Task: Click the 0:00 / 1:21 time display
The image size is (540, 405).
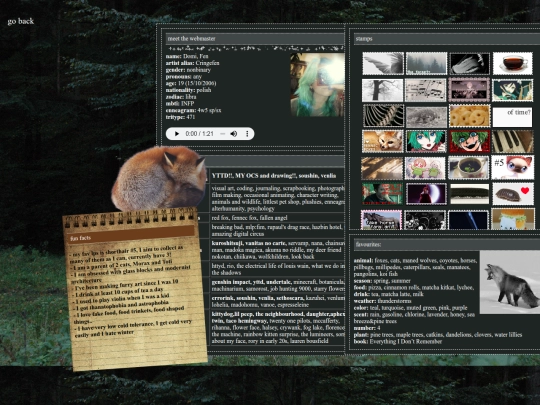Action: tap(199, 134)
